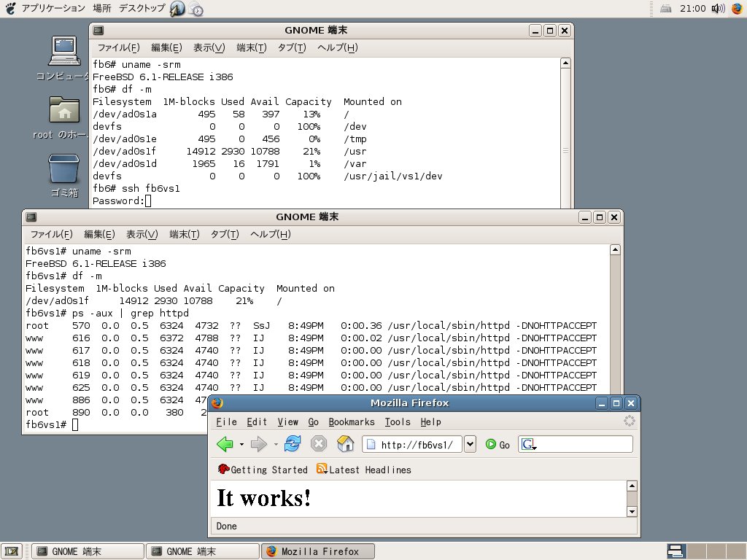The image size is (747, 560).
Task: Click the 21:00 panel clock
Action: tap(693, 9)
